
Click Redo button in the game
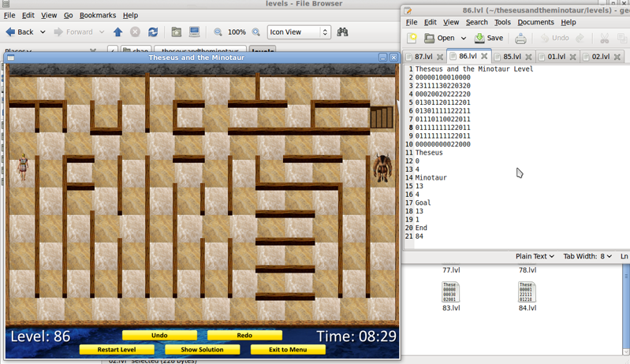click(x=244, y=335)
